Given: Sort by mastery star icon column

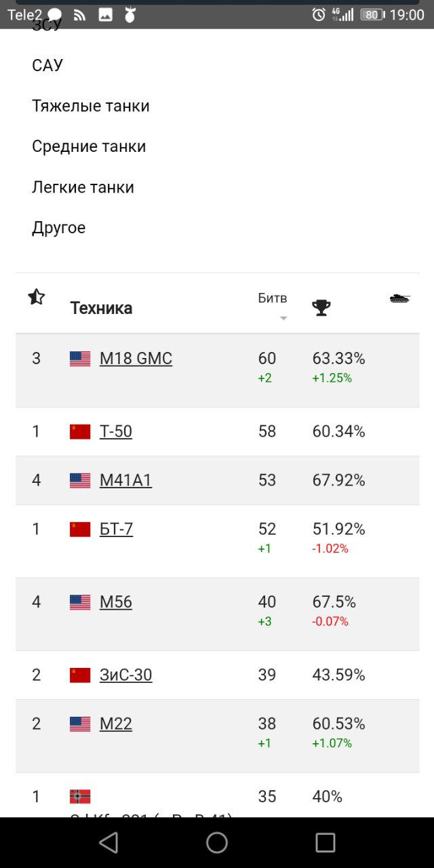Looking at the screenshot, I should (37, 297).
